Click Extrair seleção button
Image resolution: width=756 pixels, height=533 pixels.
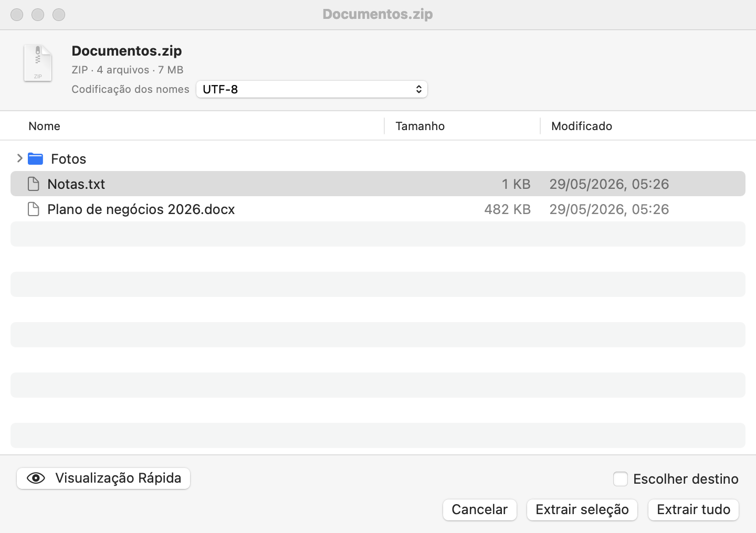[582, 509]
